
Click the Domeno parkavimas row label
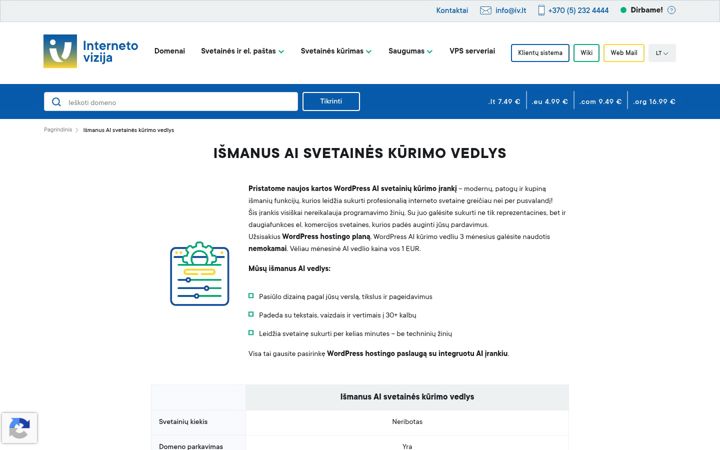(x=191, y=446)
